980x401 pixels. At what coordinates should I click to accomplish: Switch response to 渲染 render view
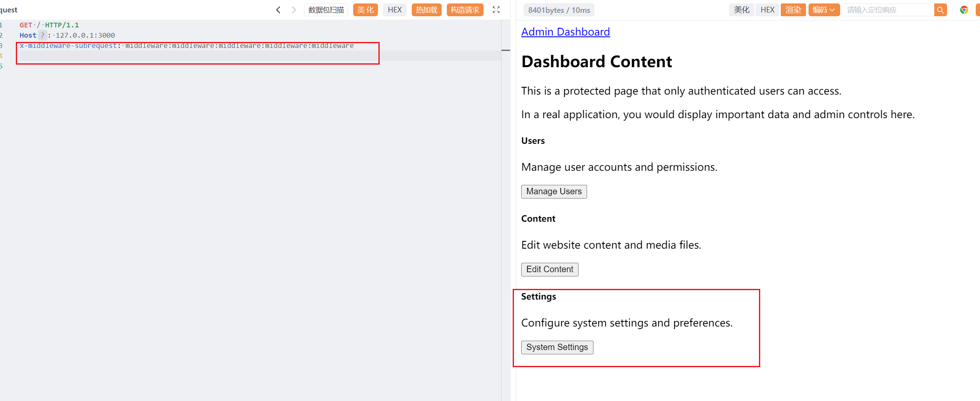coord(793,10)
